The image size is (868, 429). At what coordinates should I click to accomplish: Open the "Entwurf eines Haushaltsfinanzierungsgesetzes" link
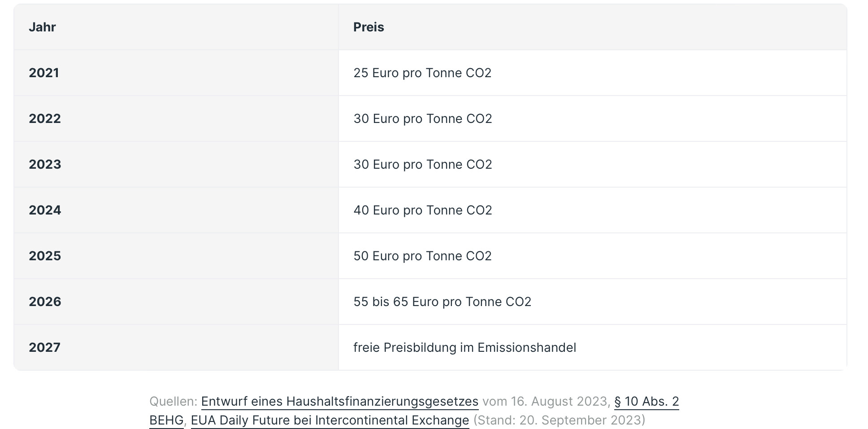[339, 401]
